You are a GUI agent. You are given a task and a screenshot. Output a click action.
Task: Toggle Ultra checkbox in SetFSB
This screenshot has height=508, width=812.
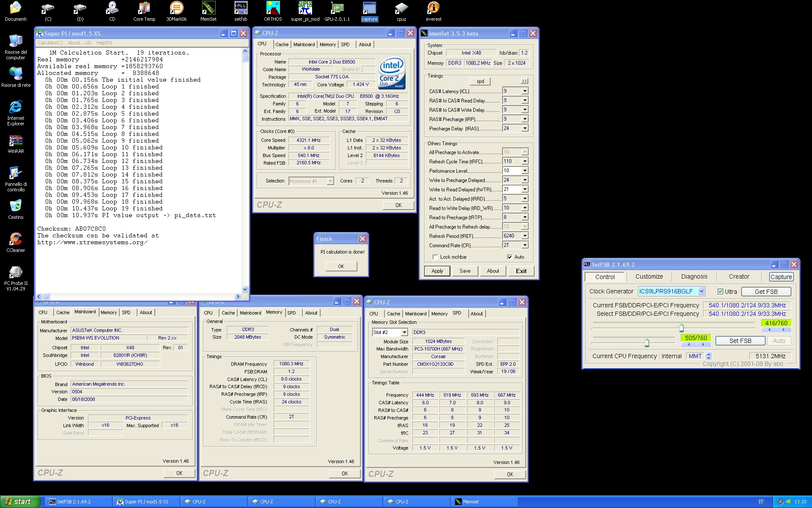[x=720, y=292]
